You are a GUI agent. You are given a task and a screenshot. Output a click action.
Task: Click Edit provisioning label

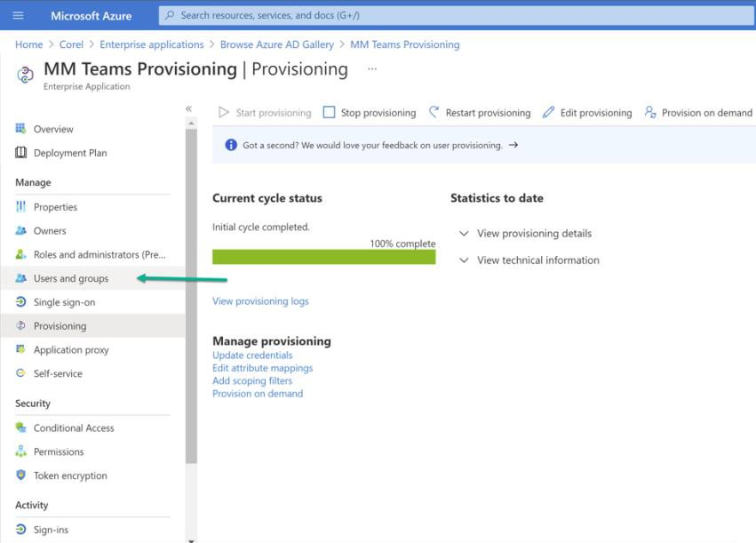click(x=596, y=113)
